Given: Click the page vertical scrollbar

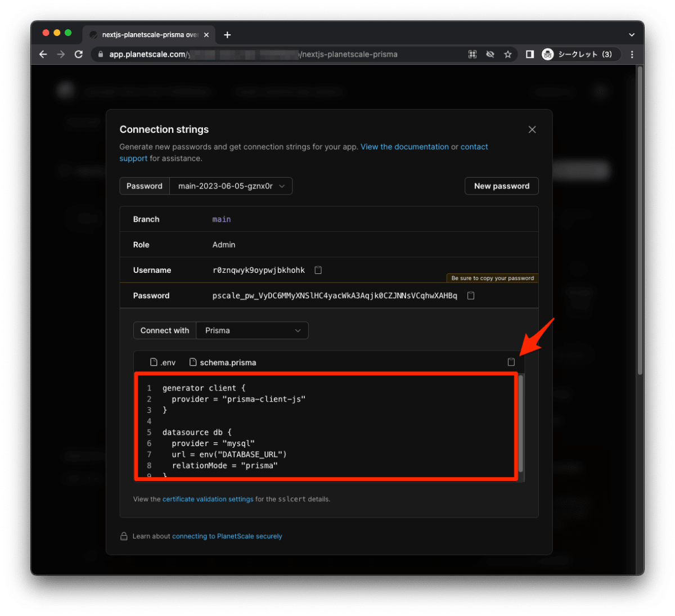Looking at the screenshot, I should pyautogui.click(x=640, y=221).
